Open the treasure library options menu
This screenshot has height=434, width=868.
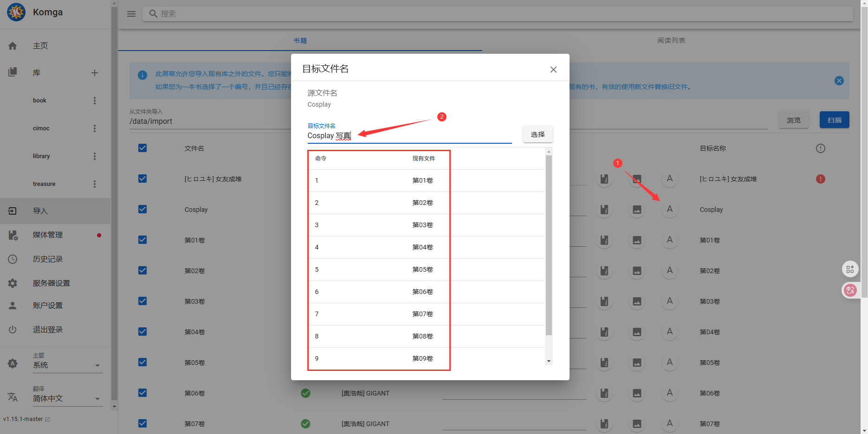pos(95,184)
